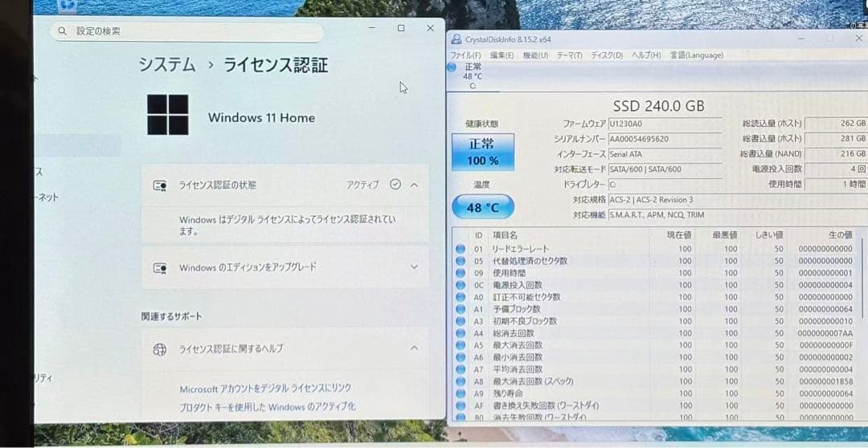The image size is (868, 448).
Task: Click the status dot for ID A5
Action: pyautogui.click(x=461, y=345)
